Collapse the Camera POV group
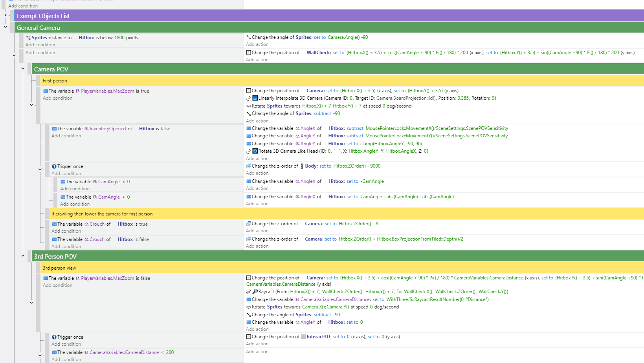 (23, 69)
